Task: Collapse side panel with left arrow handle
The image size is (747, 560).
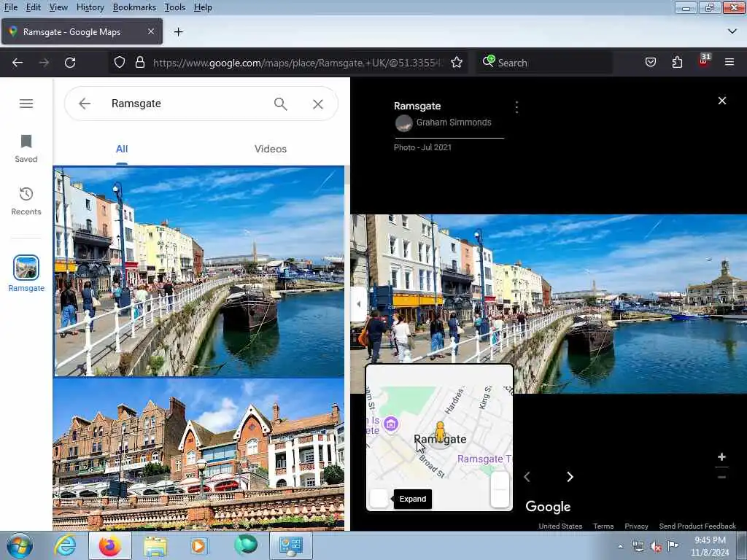Action: (x=358, y=304)
